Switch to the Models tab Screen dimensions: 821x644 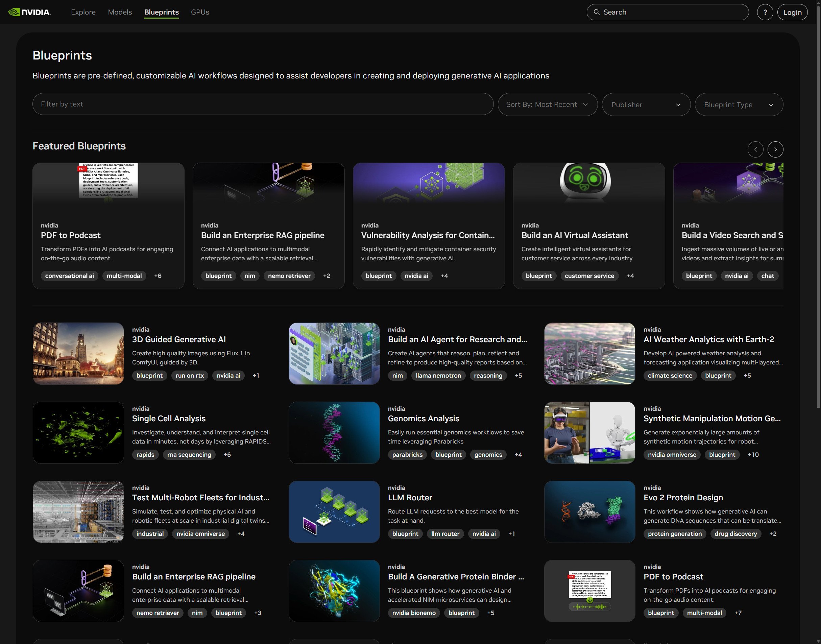120,12
